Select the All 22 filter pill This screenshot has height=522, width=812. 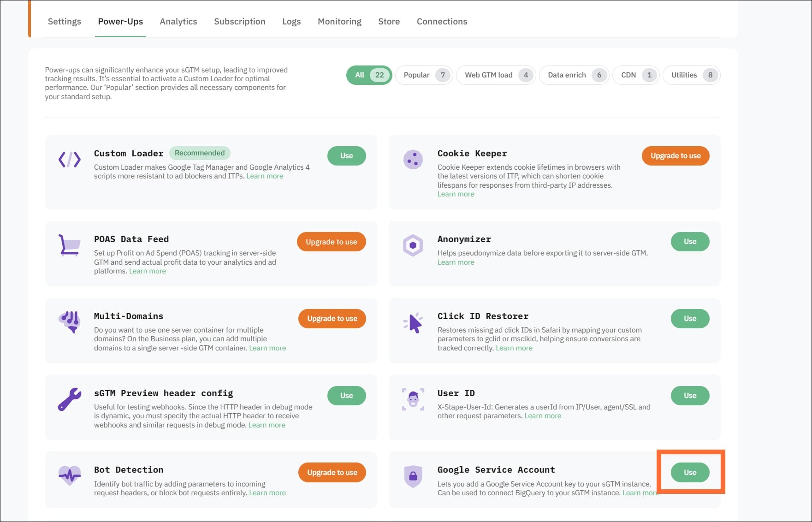369,75
